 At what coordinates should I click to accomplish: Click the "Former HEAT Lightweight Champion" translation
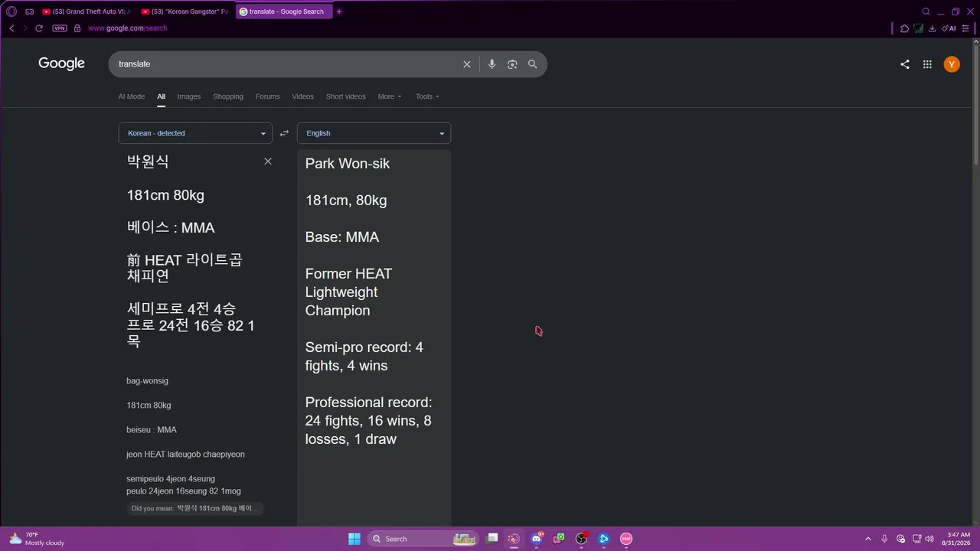[348, 292]
